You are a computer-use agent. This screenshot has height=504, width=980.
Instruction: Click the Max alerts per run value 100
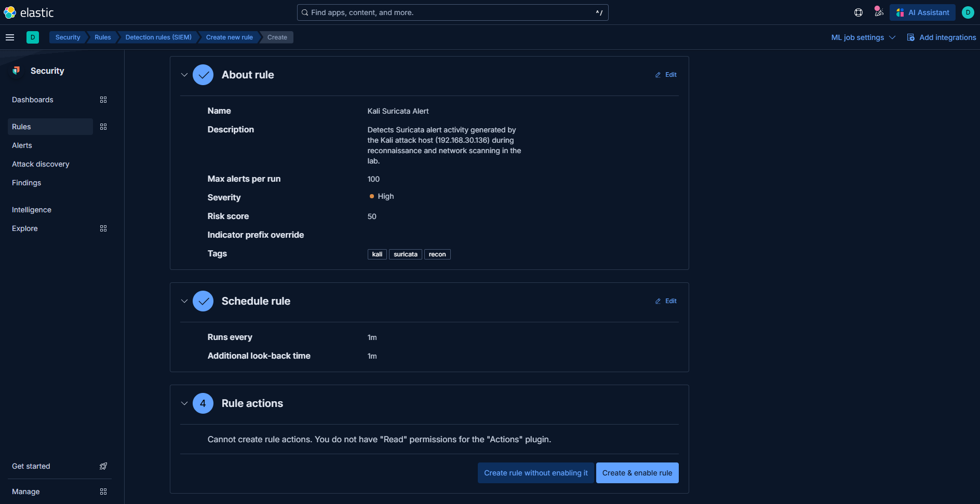click(373, 179)
